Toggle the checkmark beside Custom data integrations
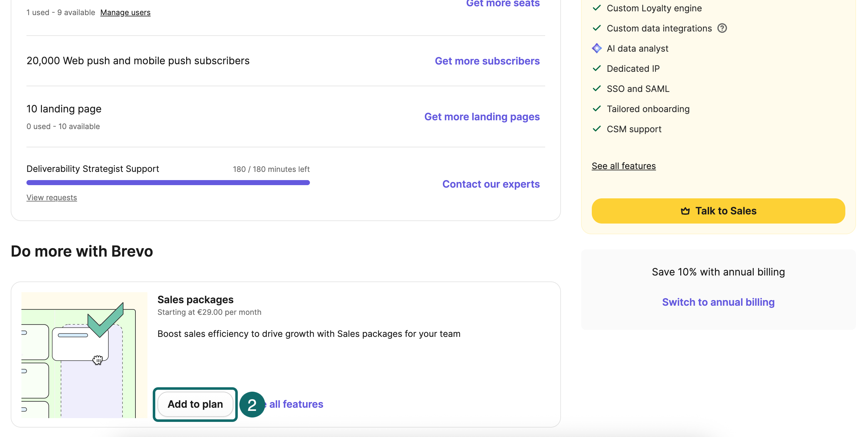Viewport: 868px width, 437px height. (x=597, y=28)
